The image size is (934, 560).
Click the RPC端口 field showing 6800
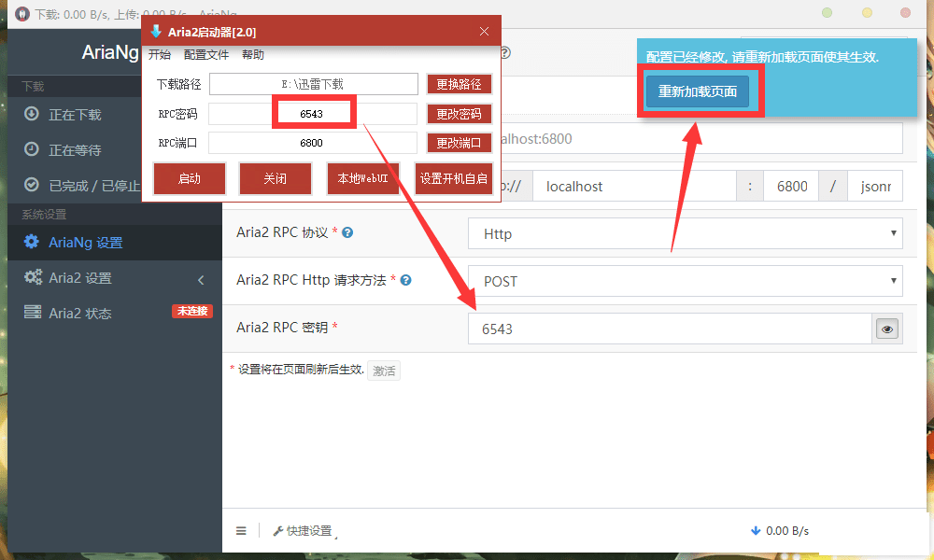point(313,143)
